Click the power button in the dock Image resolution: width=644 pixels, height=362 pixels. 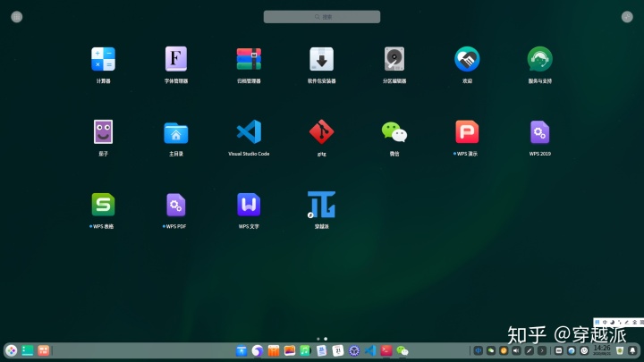(x=584, y=351)
